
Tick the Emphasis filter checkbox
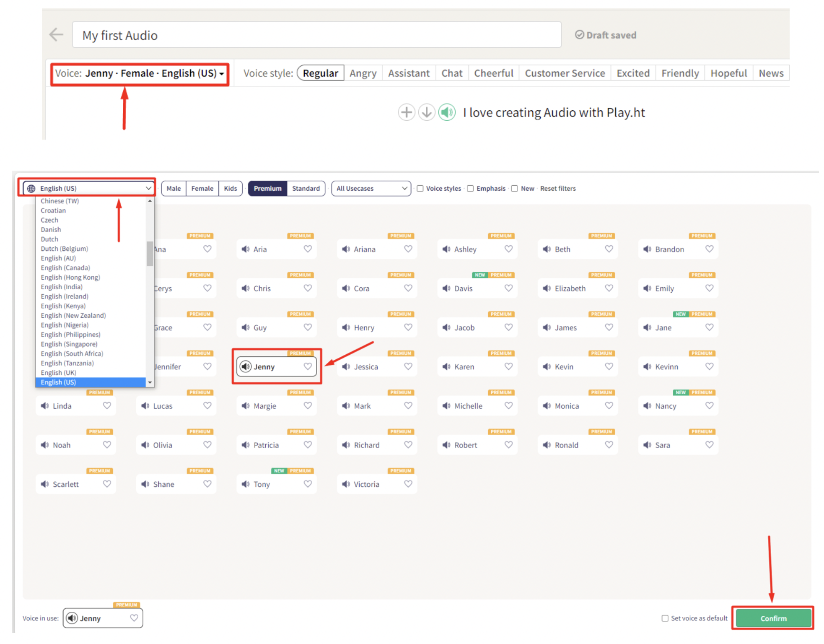[470, 189]
